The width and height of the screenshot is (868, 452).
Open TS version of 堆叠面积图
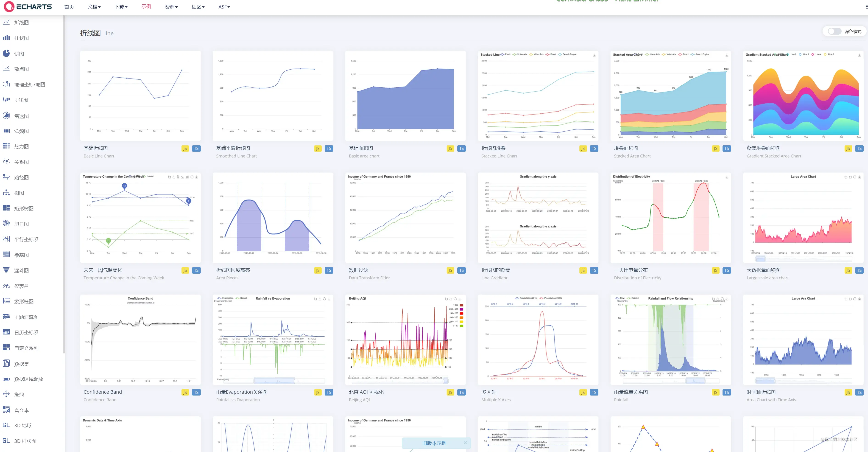727,148
